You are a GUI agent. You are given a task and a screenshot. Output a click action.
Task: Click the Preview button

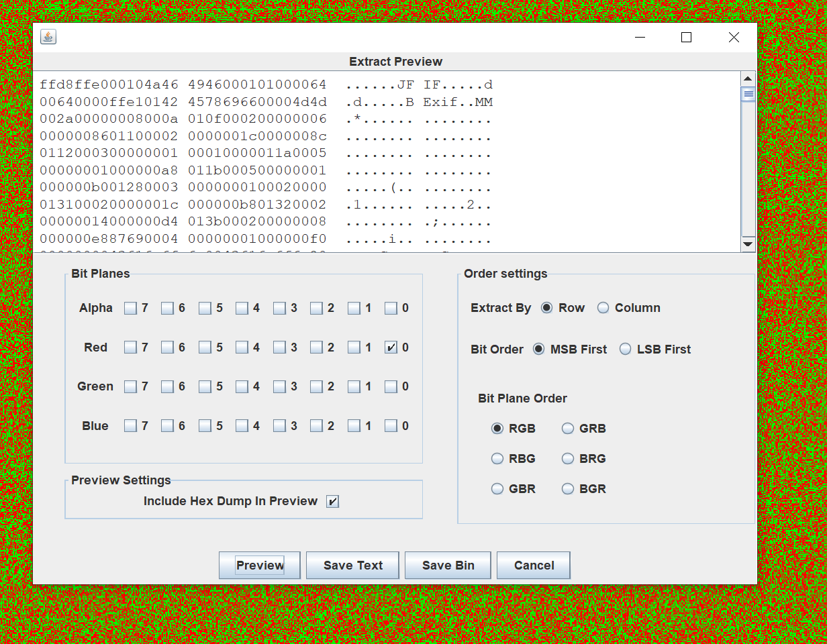260,566
